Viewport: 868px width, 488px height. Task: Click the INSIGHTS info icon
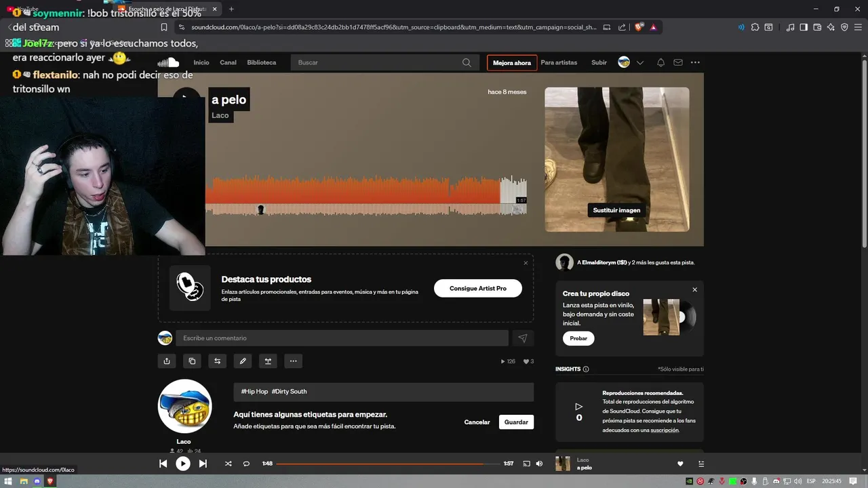click(586, 369)
